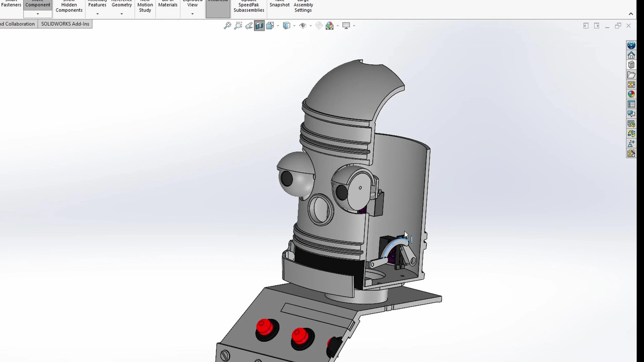Screen dimensions: 644x362
Task: Click the Exploded View command
Action: 192,4
